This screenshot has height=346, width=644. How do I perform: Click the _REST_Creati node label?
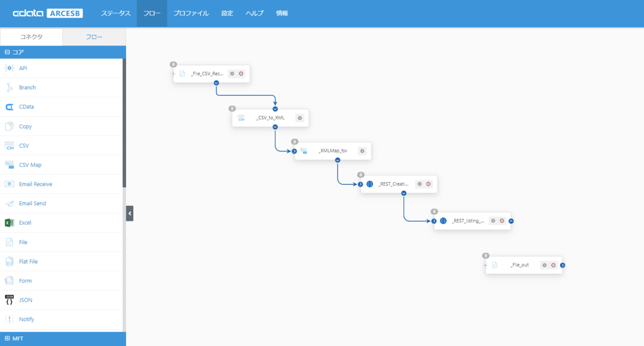point(393,184)
